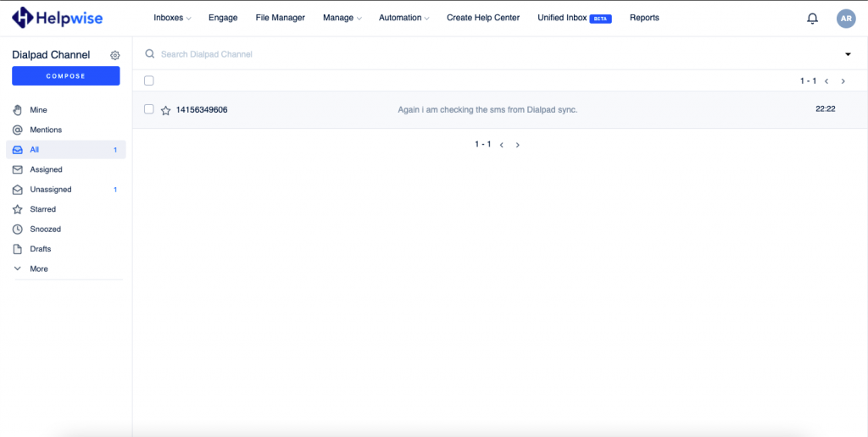868x437 pixels.
Task: Expand the Inboxes dropdown menu
Action: [x=172, y=18]
